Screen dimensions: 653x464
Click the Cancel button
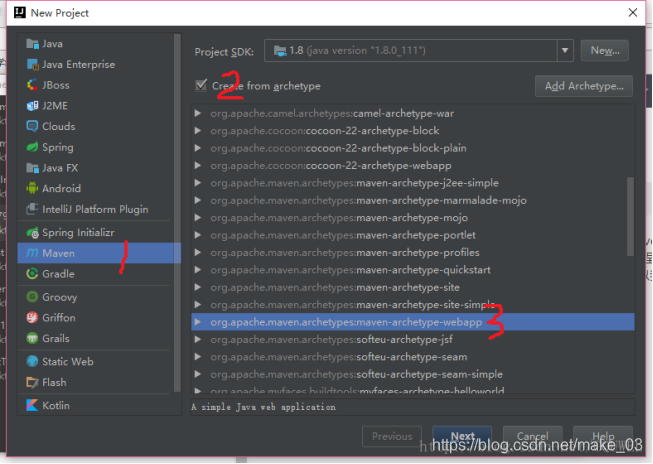pos(533,436)
